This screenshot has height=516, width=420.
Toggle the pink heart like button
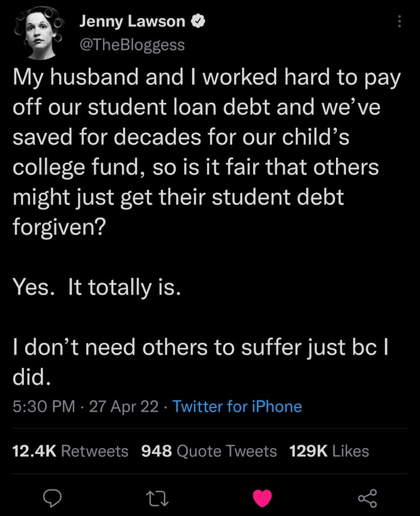click(x=262, y=497)
